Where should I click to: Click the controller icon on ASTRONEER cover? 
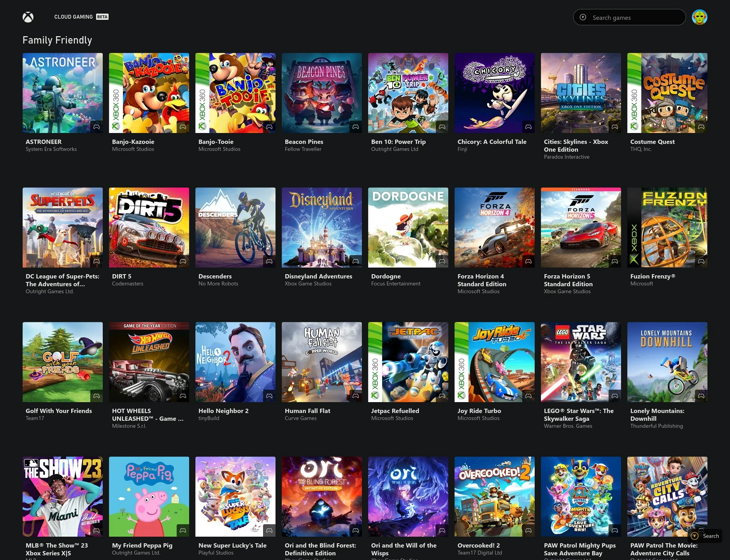pos(97,127)
